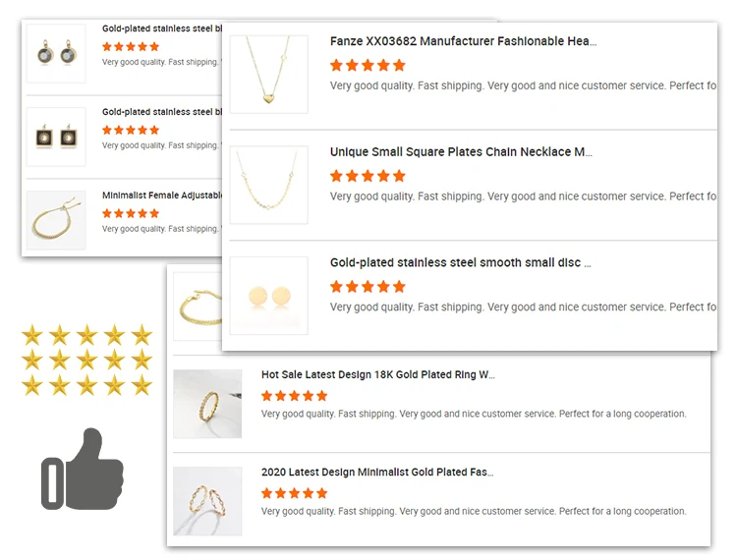Open the adjustable bracelet thumbnail
Screen dimensions: 737x560
tap(56, 220)
